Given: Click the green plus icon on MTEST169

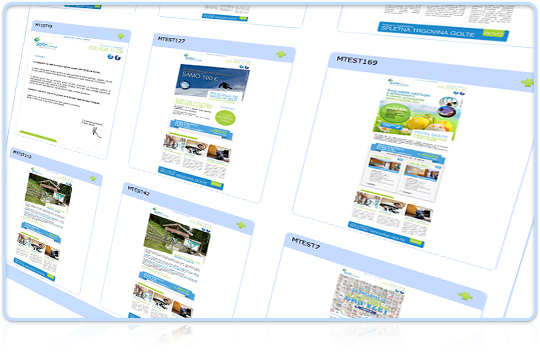Looking at the screenshot, I should [x=527, y=83].
